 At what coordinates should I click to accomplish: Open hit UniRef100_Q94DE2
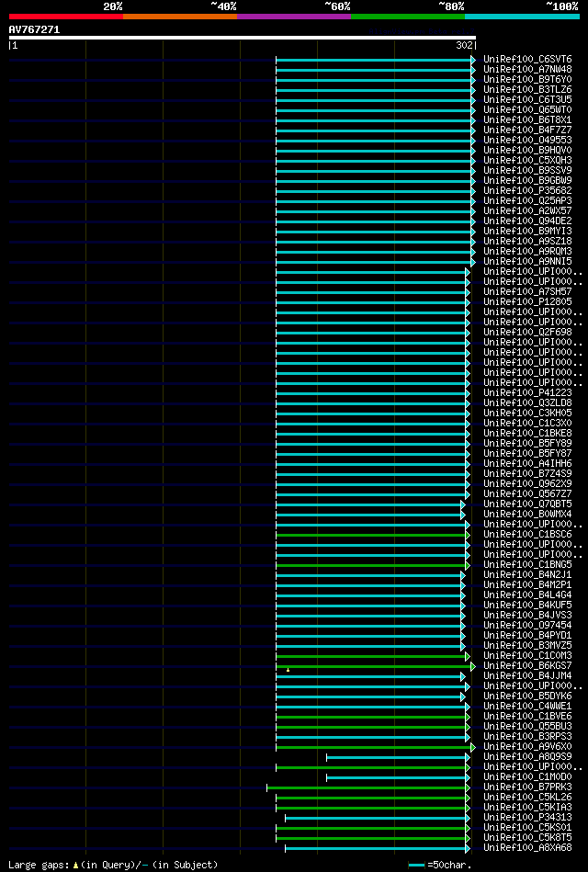(527, 221)
